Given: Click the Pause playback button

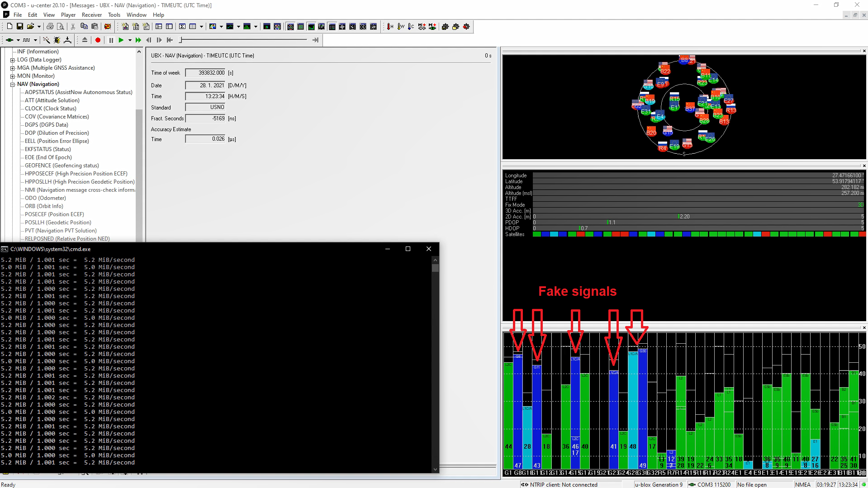Looking at the screenshot, I should click(111, 40).
